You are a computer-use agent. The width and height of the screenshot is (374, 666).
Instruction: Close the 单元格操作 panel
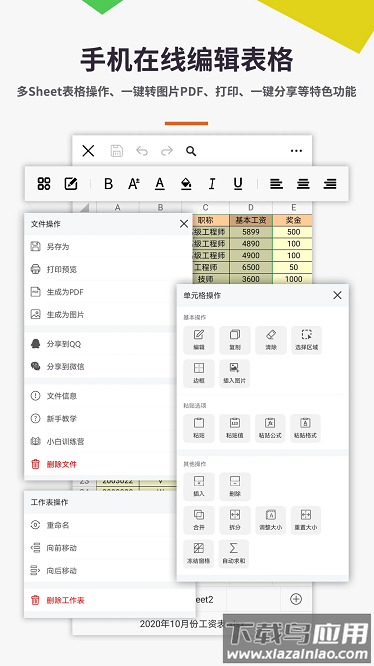337,295
